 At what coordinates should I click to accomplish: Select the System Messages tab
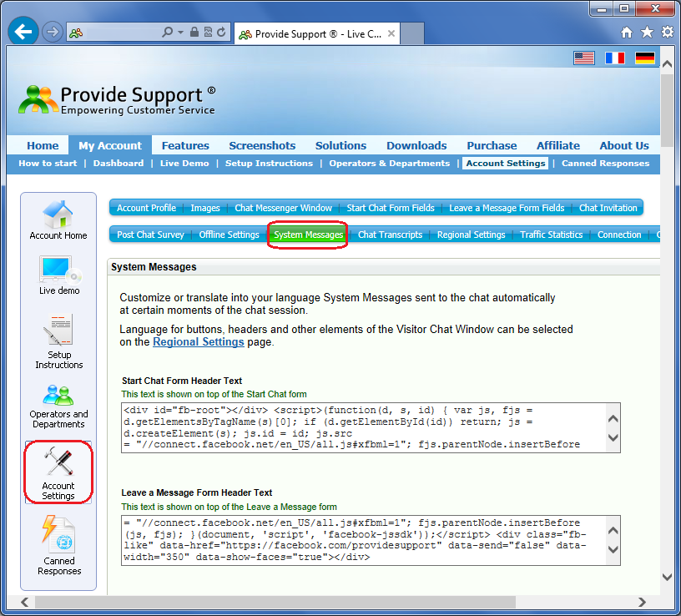point(308,235)
